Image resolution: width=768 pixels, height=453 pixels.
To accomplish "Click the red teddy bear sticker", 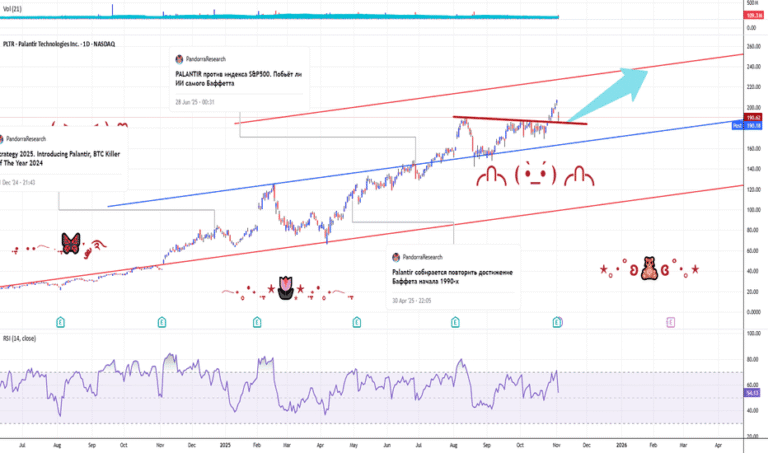I will click(x=649, y=268).
